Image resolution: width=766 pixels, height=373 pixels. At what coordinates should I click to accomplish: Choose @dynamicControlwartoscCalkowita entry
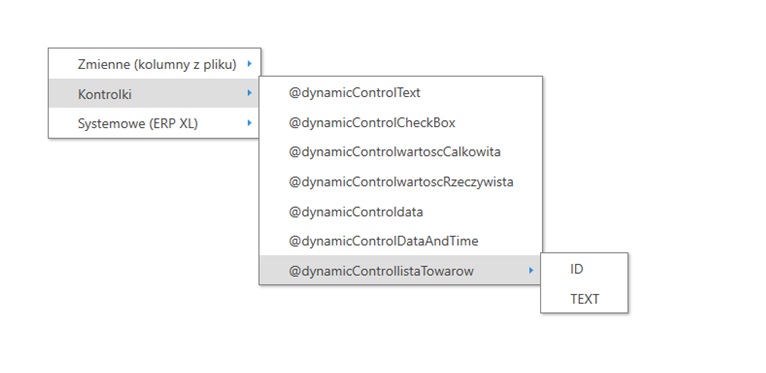tap(401, 152)
